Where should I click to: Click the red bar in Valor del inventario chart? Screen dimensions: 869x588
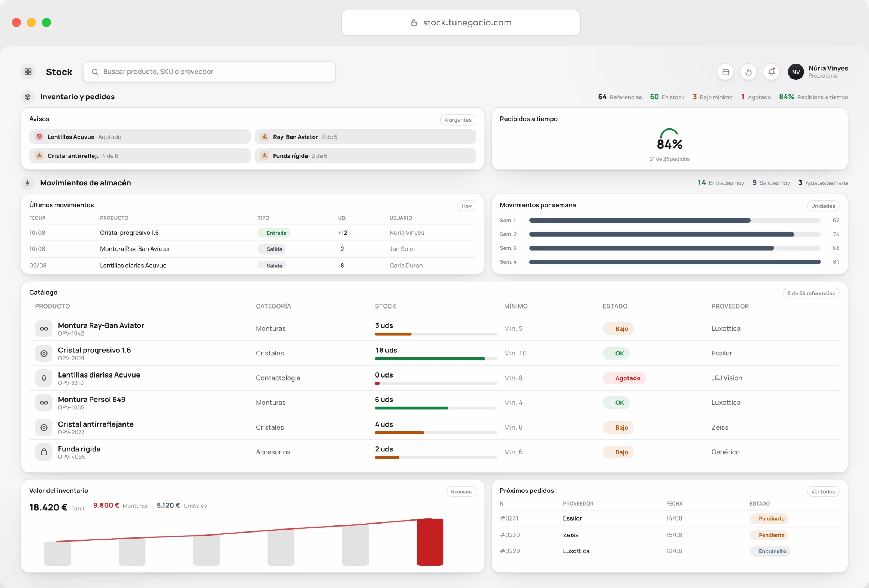(x=430, y=542)
